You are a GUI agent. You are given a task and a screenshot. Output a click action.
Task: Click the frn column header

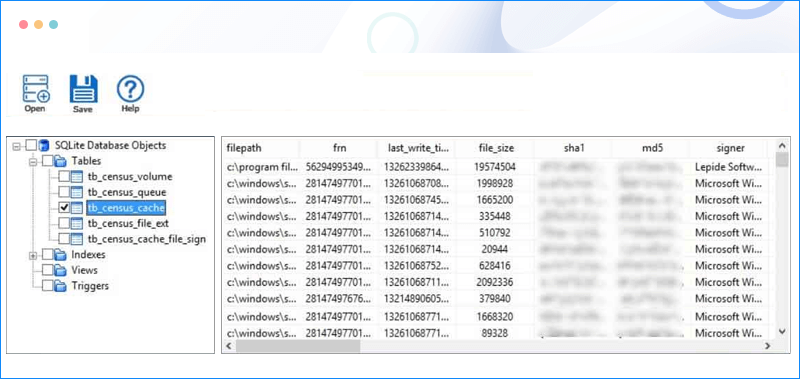tap(339, 148)
